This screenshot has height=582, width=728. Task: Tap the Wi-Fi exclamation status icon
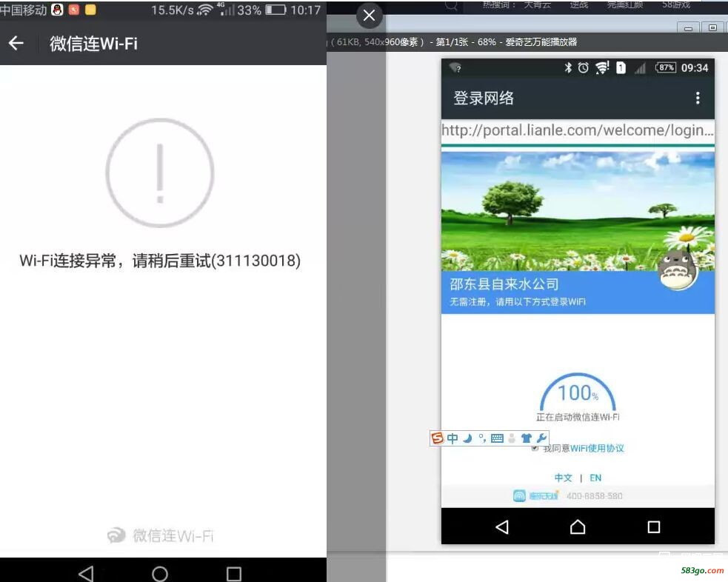602,68
